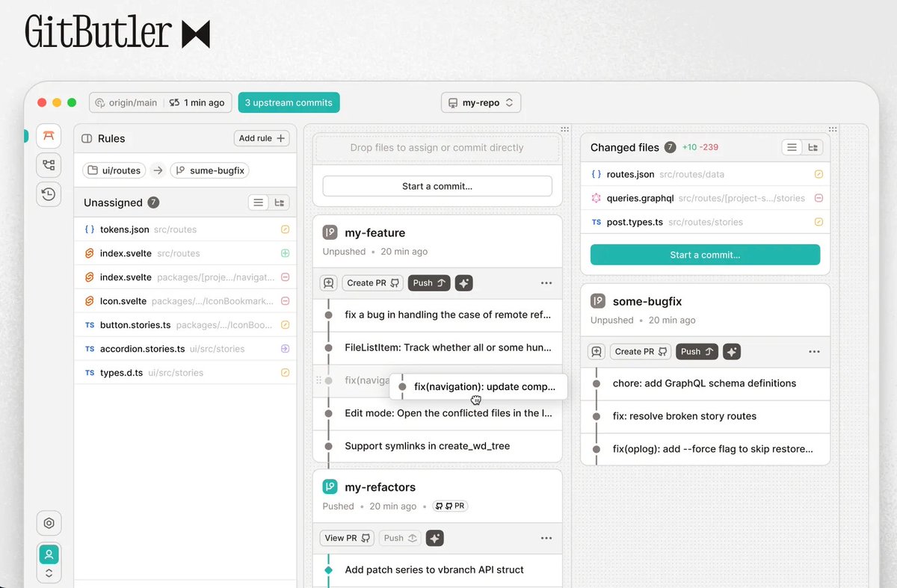Click the some-bugfix branch icon
Image resolution: width=897 pixels, height=588 pixels.
pos(598,301)
